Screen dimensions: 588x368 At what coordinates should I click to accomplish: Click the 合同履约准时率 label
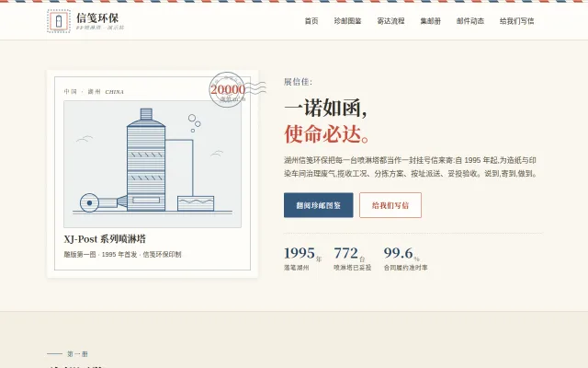point(405,268)
